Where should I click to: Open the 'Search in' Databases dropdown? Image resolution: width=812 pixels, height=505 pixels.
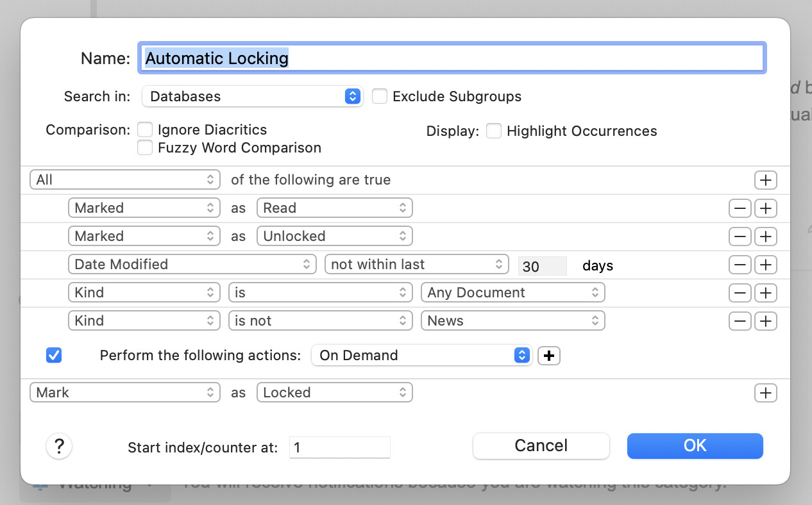click(253, 97)
